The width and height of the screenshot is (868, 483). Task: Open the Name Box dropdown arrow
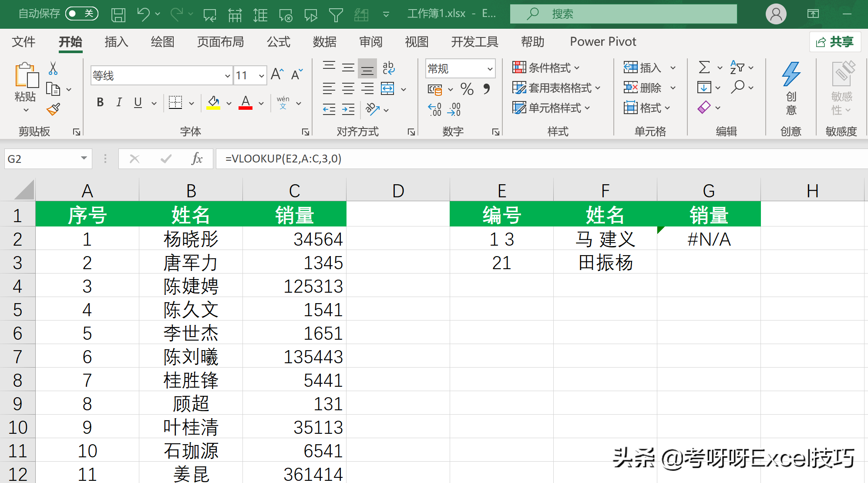click(84, 159)
